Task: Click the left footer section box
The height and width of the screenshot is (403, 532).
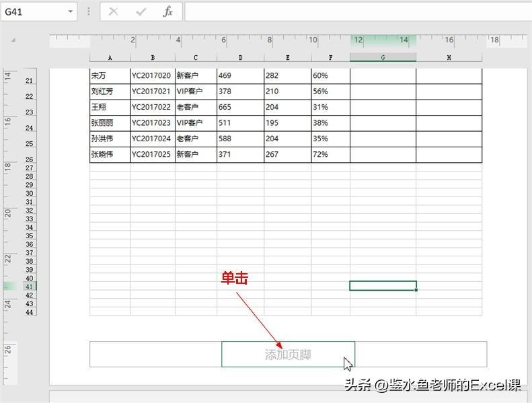Action: point(156,354)
